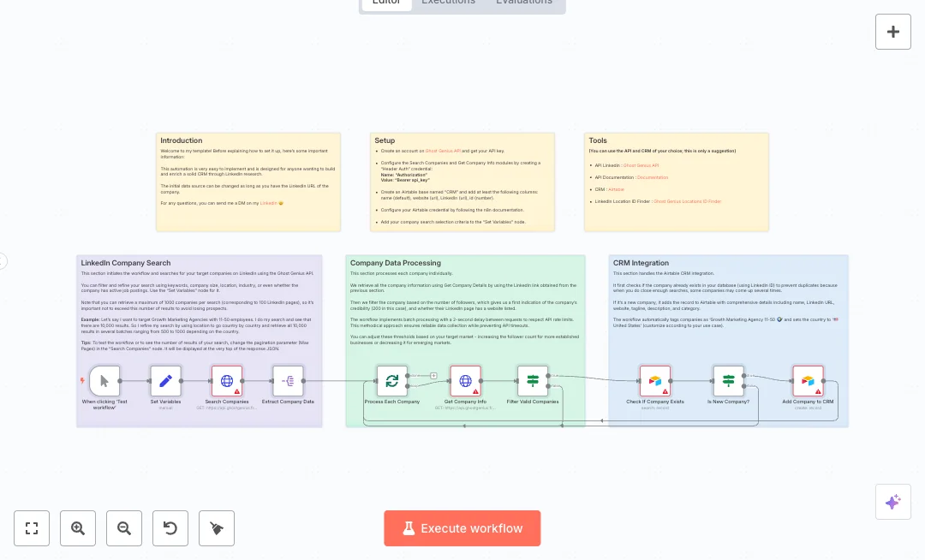
Task: Open the Is New Company? node
Action: [728, 381]
